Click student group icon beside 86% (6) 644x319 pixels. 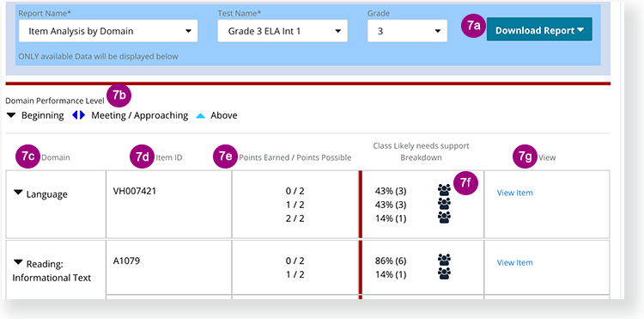pos(444,260)
